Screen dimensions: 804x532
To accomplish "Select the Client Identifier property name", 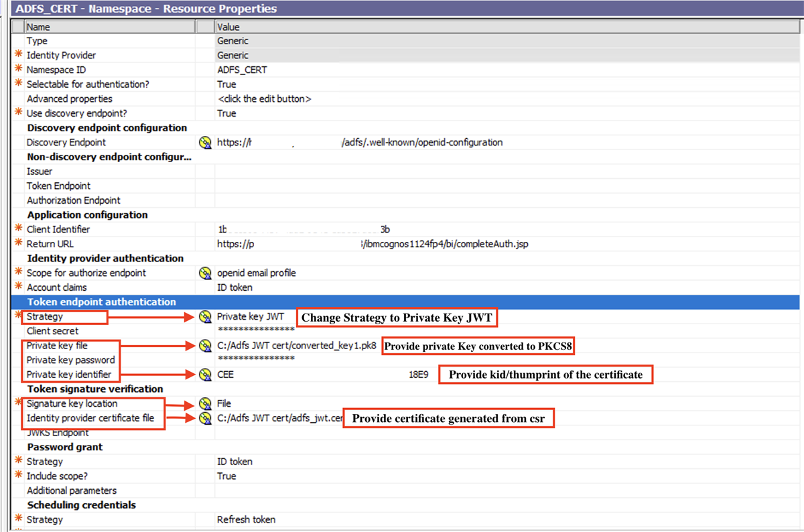I will (58, 230).
